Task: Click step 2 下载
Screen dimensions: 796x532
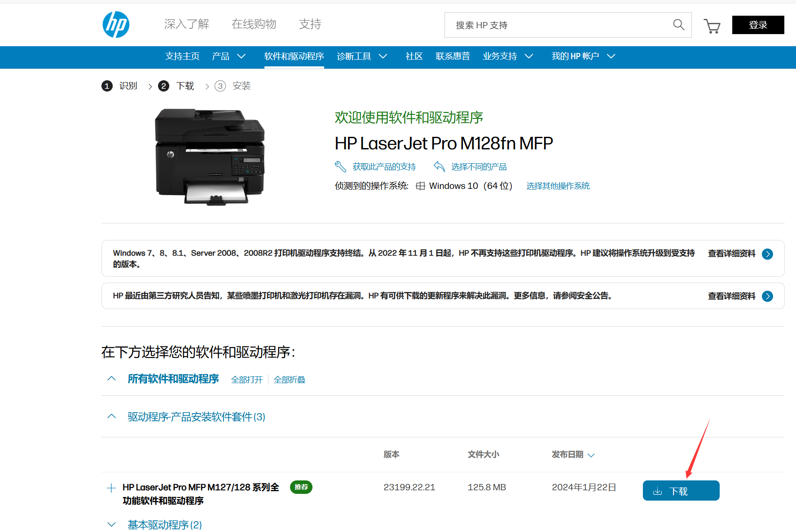Action: (176, 86)
